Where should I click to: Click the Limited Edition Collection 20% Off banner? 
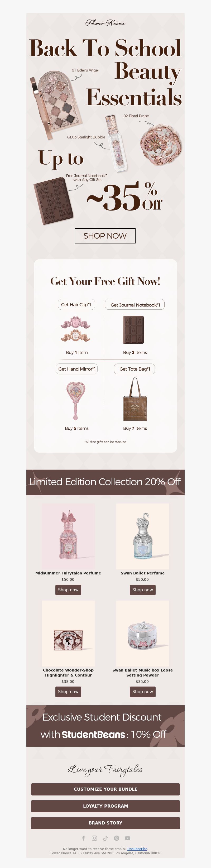click(x=105, y=482)
